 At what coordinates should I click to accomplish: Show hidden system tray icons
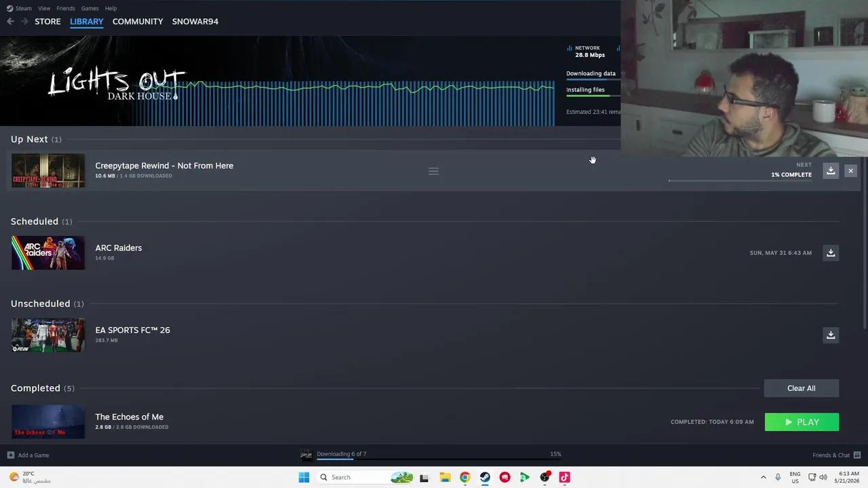point(763,477)
